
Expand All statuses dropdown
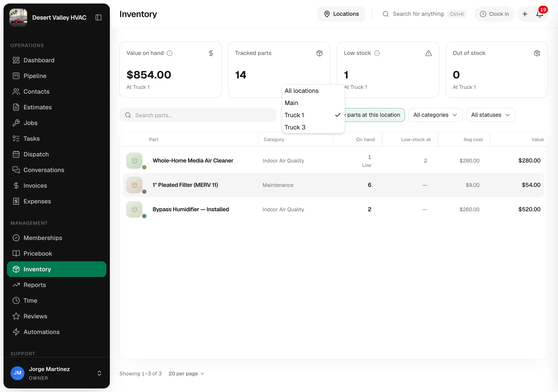click(x=491, y=115)
